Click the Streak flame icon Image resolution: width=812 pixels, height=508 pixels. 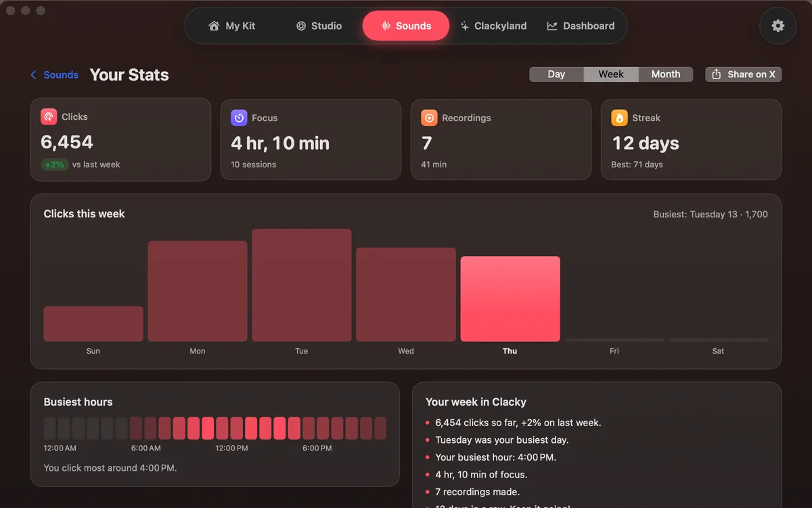click(x=619, y=118)
